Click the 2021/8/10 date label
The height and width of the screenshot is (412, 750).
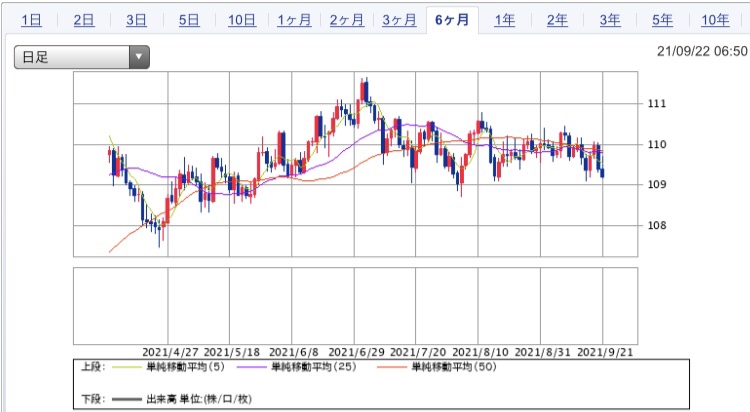click(480, 352)
